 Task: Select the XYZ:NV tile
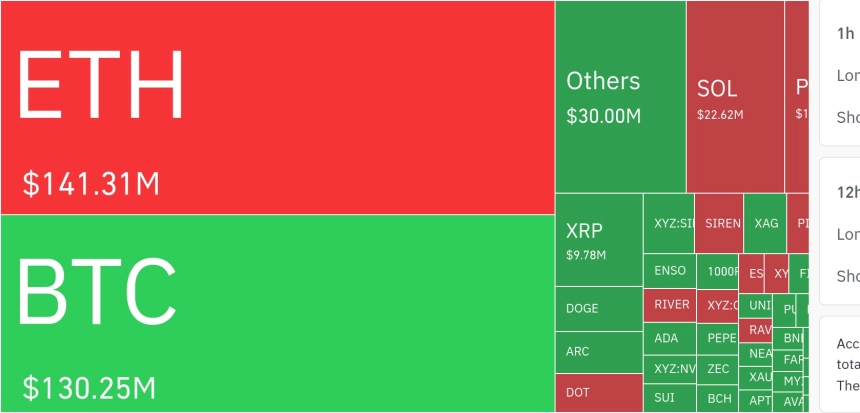tap(669, 369)
